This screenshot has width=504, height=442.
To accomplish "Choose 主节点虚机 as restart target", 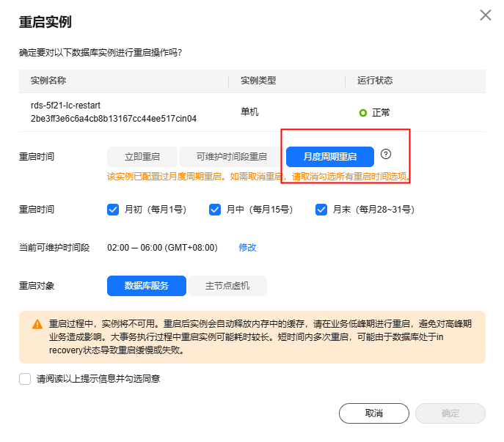I will pos(227,286).
